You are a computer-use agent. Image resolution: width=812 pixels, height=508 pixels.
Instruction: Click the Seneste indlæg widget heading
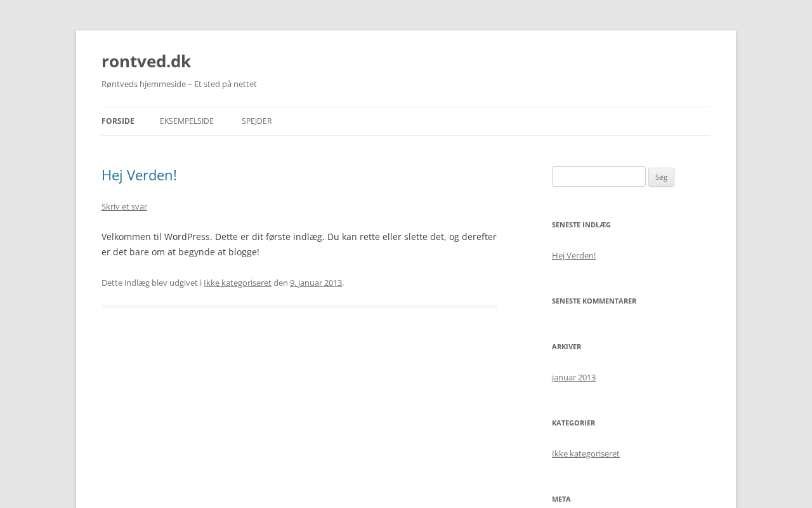pos(581,225)
